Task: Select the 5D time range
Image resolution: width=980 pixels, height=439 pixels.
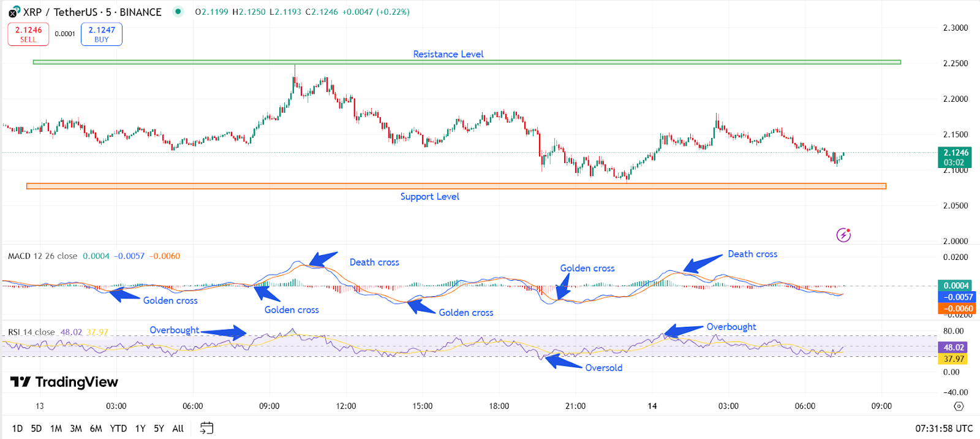Action: click(36, 429)
